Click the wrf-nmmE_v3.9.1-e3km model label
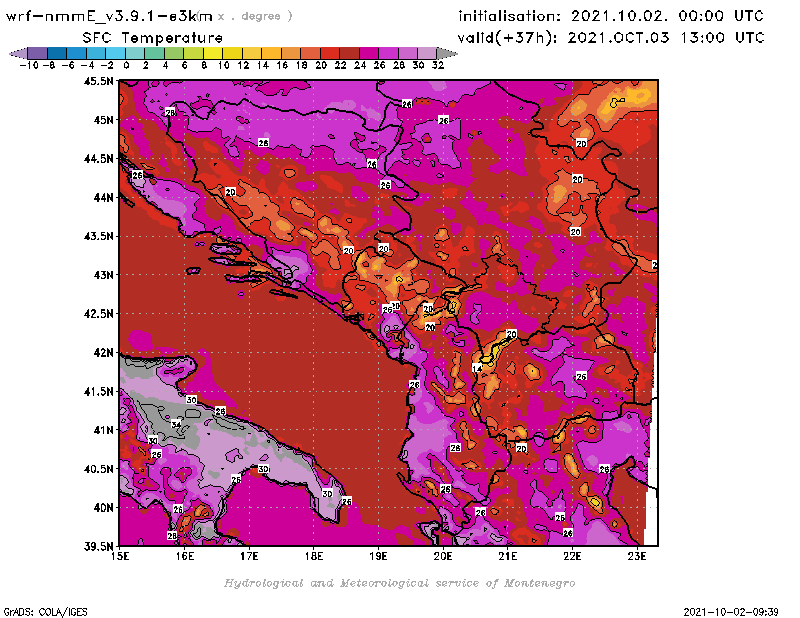Viewport: 800px width, 618px height. (x=110, y=16)
